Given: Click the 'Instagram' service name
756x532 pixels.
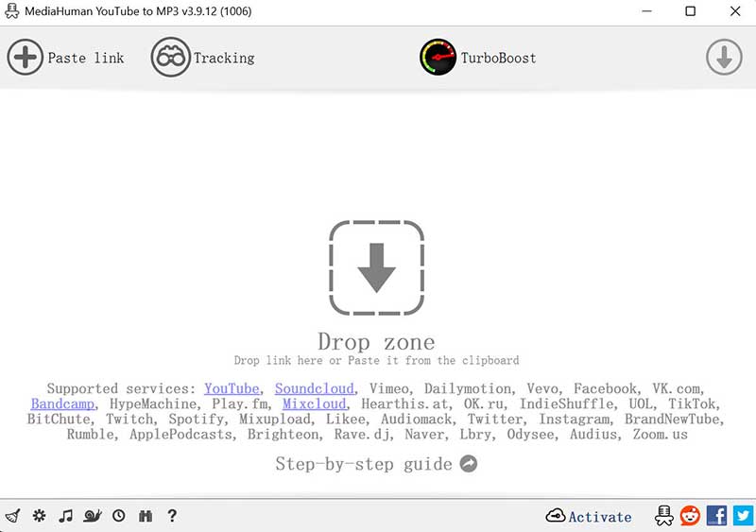Looking at the screenshot, I should [574, 420].
